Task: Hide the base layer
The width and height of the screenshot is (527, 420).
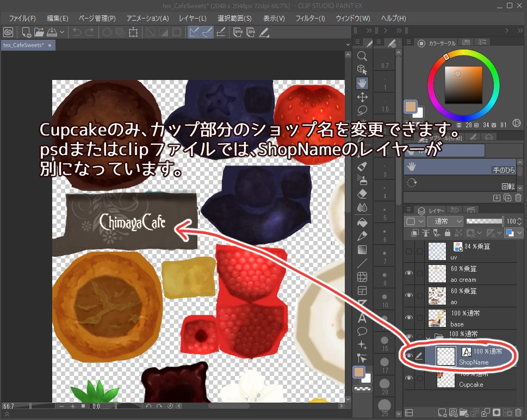Action: 409,317
